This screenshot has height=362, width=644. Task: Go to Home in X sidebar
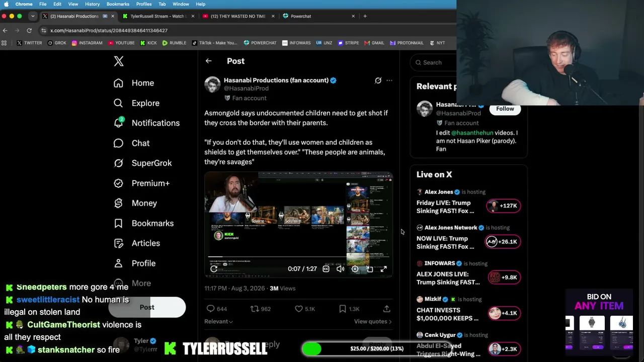click(134, 83)
